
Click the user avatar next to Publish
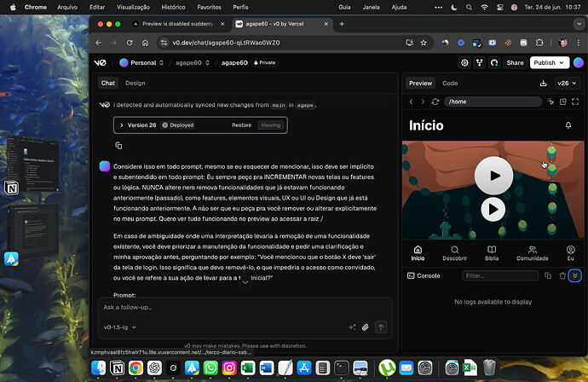(579, 62)
